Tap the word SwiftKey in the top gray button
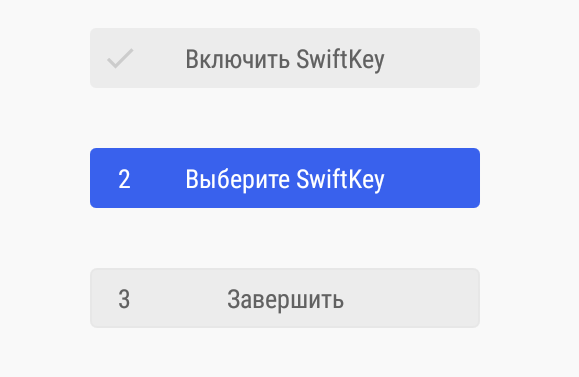Viewport: 579px width, 377px height. 340,59
